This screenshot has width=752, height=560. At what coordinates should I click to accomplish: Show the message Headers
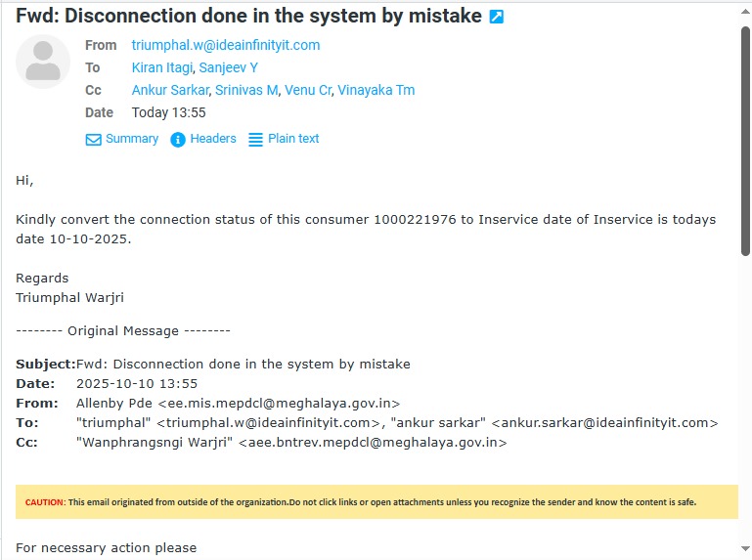[x=213, y=139]
